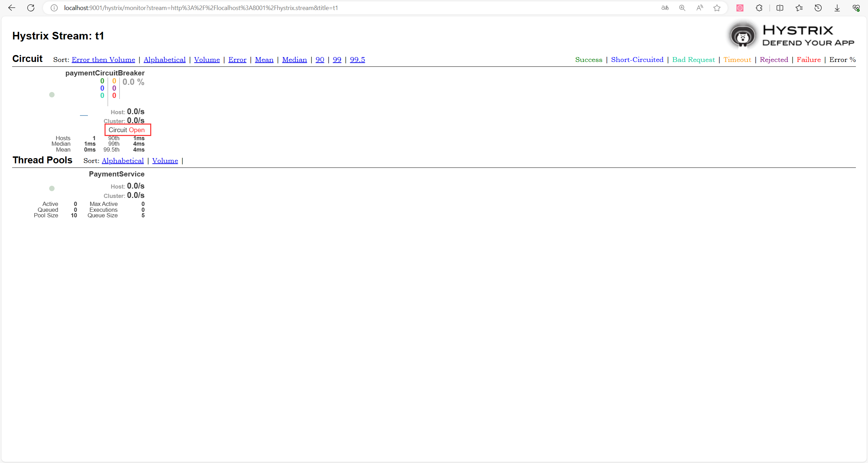Click the Timeout legend label
Screen dimensions: 868x463
737,60
